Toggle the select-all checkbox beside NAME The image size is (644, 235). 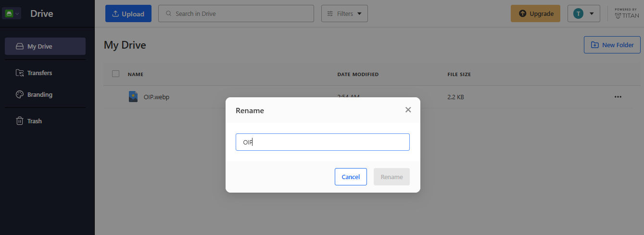point(115,74)
